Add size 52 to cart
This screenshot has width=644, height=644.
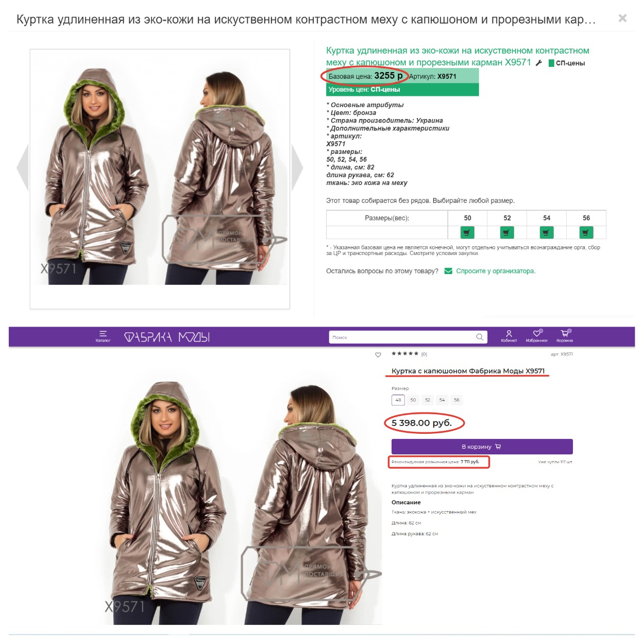(x=507, y=232)
